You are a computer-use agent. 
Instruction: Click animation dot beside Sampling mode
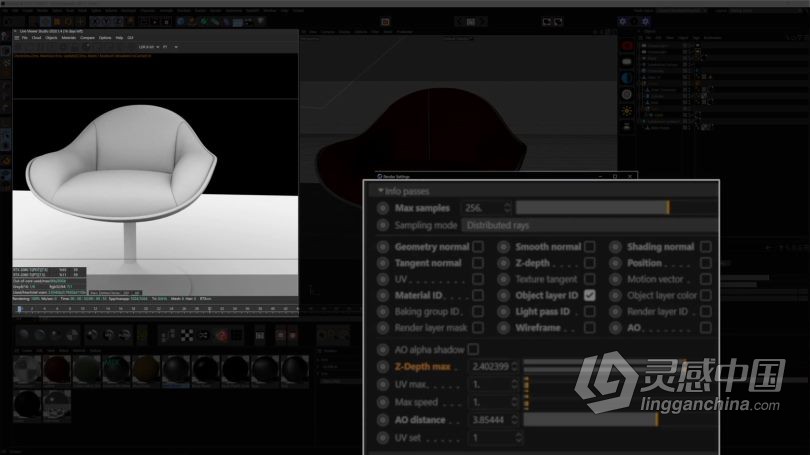point(383,225)
